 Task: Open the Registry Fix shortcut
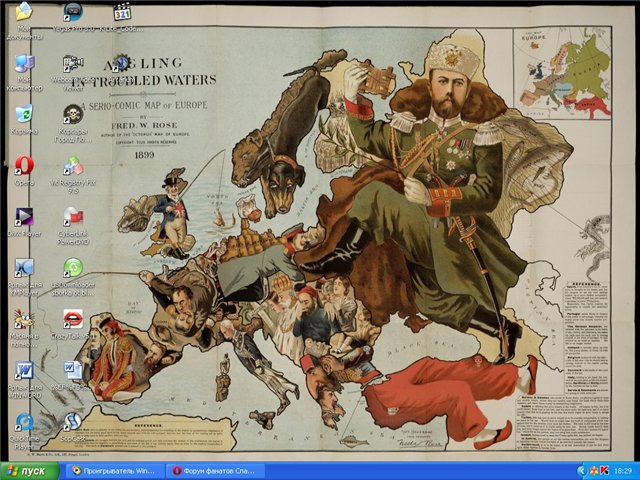[73, 166]
